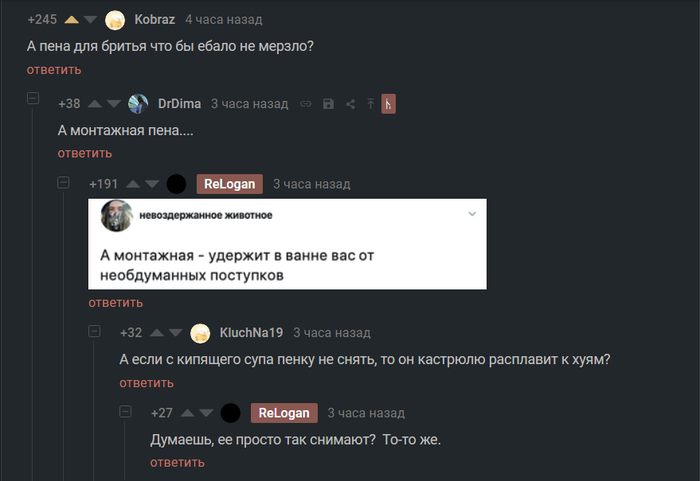The height and width of the screenshot is (481, 700).
Task: Jump to parent comment arrow icon
Action: coord(370,104)
